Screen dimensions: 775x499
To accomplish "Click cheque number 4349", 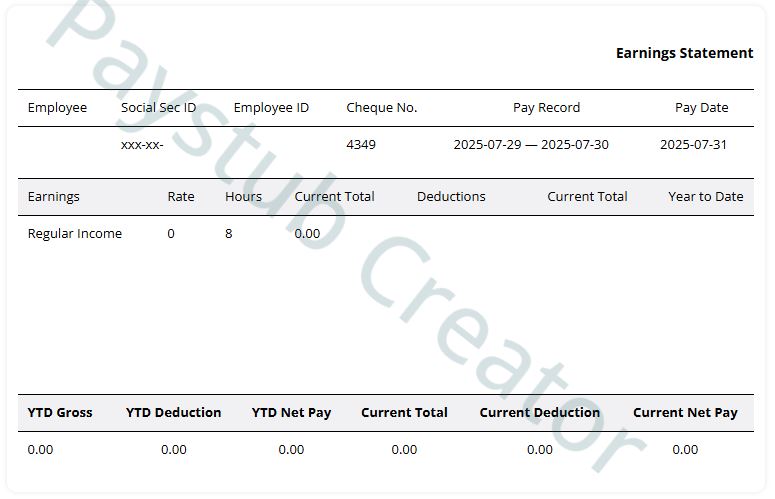I will click(361, 145).
